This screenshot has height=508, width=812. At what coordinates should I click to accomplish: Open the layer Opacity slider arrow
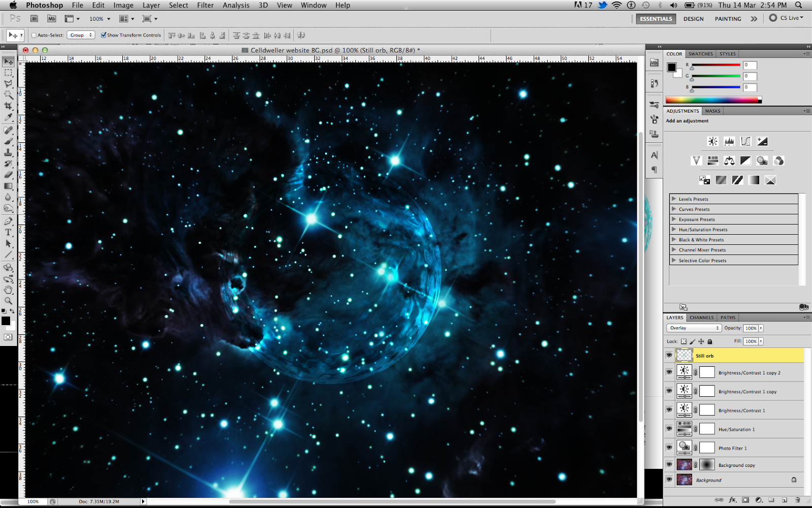(761, 328)
